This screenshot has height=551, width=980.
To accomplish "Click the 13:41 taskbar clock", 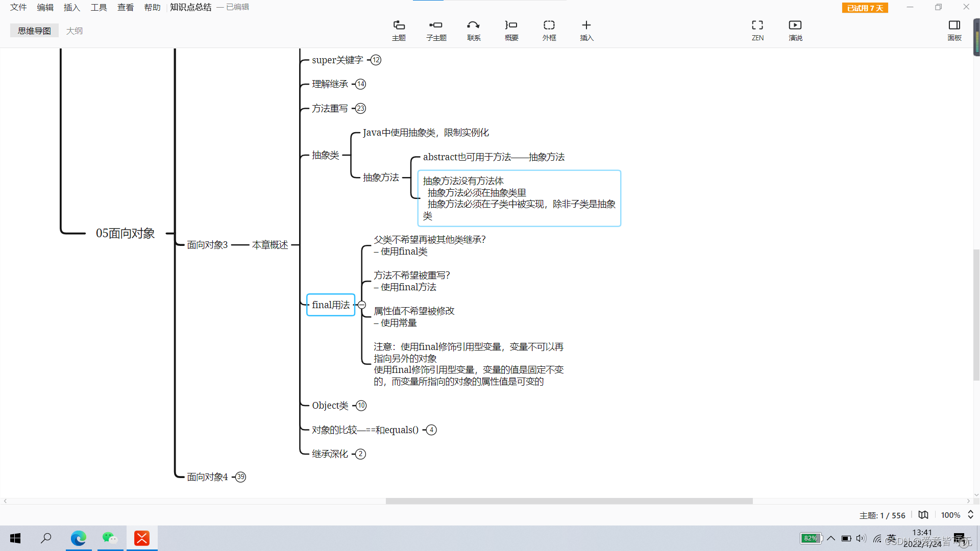I will point(922,533).
